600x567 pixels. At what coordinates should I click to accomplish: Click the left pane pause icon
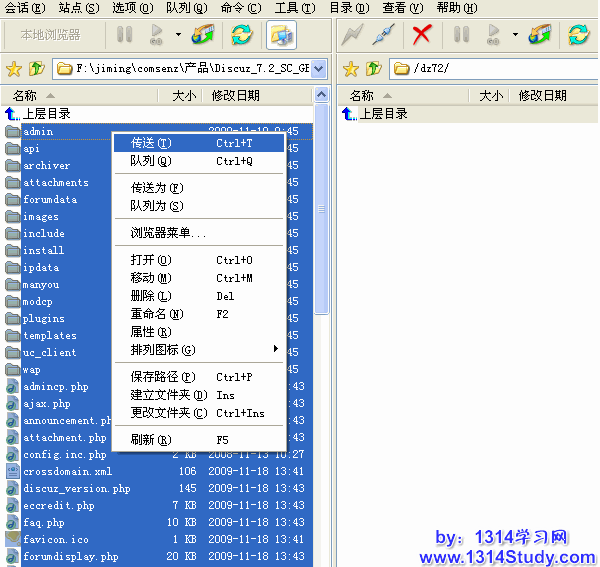coord(125,35)
